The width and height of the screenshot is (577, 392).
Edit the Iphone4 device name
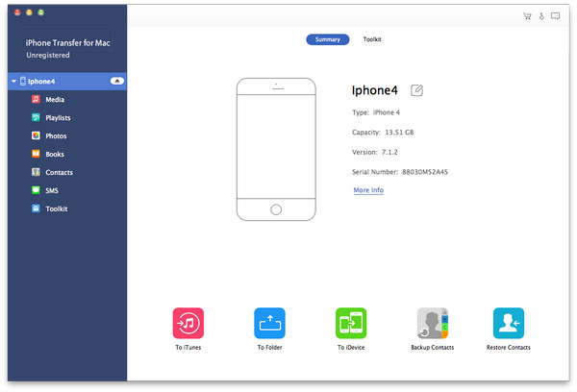coord(416,90)
